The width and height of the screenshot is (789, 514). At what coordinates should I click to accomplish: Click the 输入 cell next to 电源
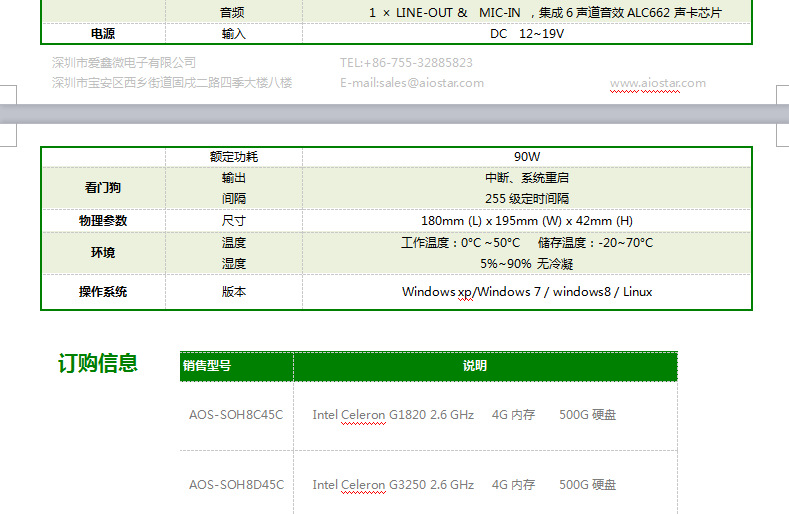click(233, 34)
